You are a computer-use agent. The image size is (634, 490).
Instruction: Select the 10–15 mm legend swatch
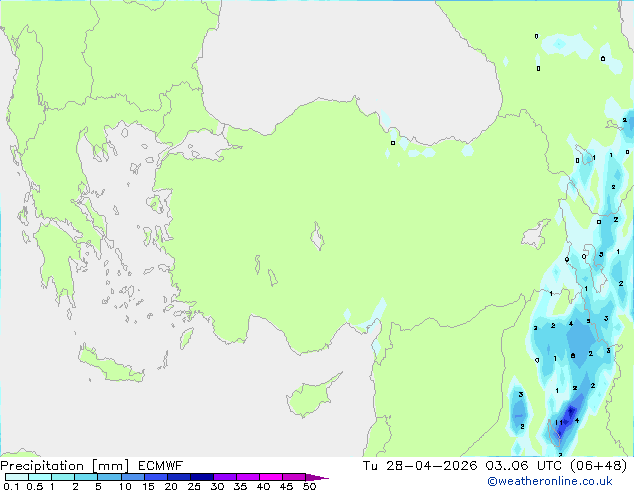[x=132, y=477]
